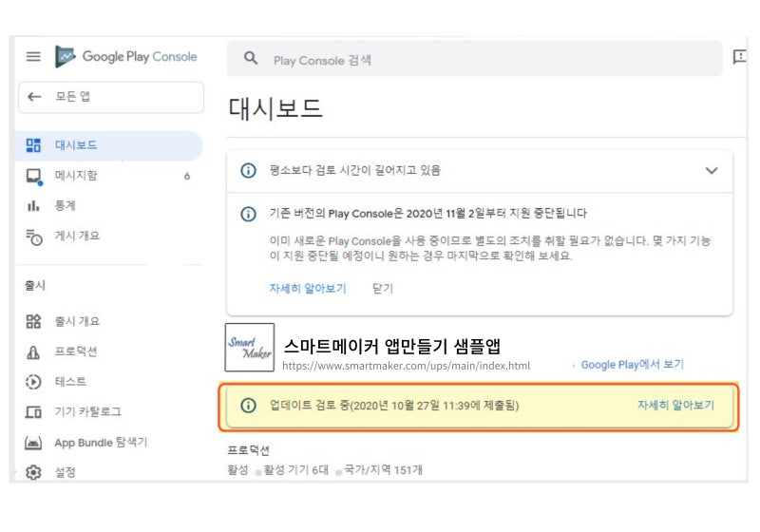Image resolution: width=760 pixels, height=532 pixels.
Task: Click Google Play에서 보기 link
Action: pos(632,365)
